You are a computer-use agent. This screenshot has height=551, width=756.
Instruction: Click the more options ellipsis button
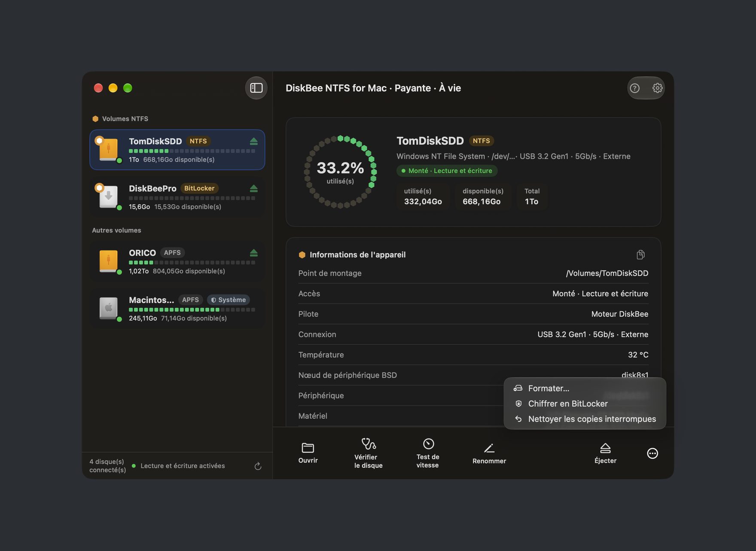pos(652,453)
